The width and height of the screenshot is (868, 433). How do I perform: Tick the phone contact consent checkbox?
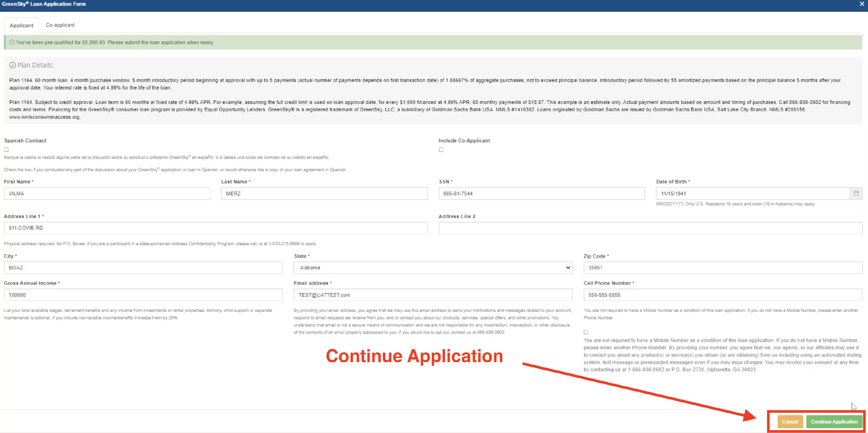click(x=586, y=332)
